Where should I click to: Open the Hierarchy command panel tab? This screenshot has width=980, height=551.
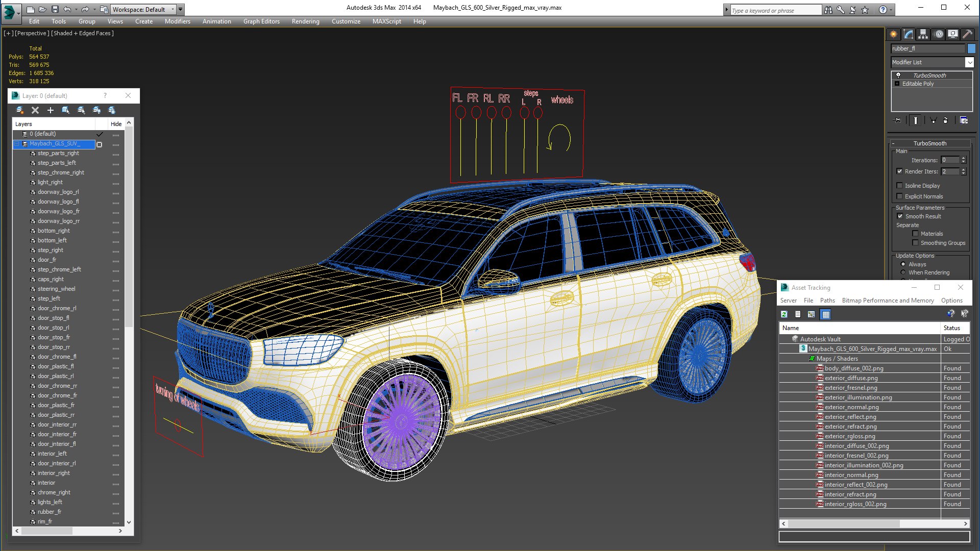(x=923, y=34)
